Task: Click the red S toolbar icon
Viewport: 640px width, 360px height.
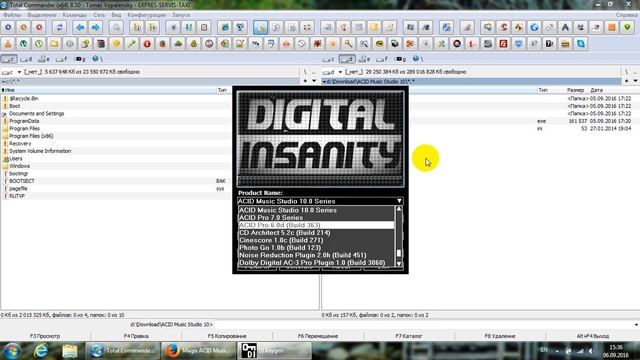Action: click(503, 27)
